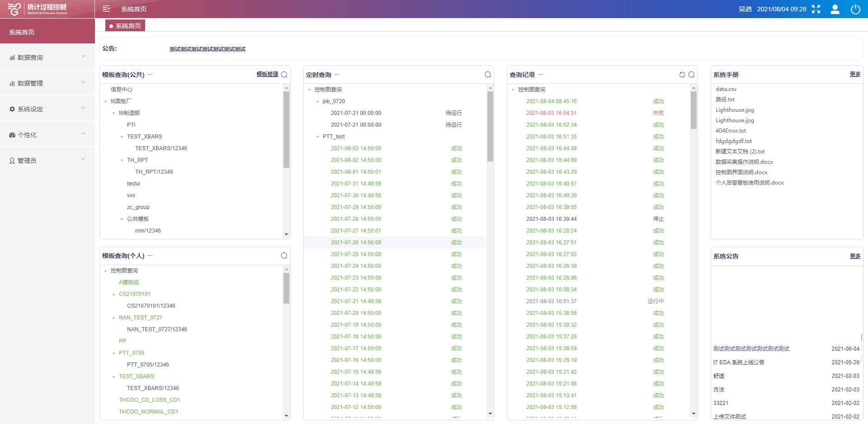This screenshot has height=424, width=868.
Task: Click search icon in query records panel
Action: (x=692, y=75)
